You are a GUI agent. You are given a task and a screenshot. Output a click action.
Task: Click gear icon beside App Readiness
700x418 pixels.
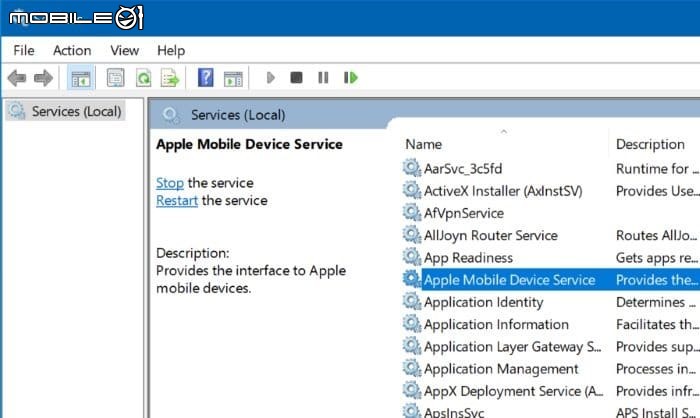click(412, 257)
